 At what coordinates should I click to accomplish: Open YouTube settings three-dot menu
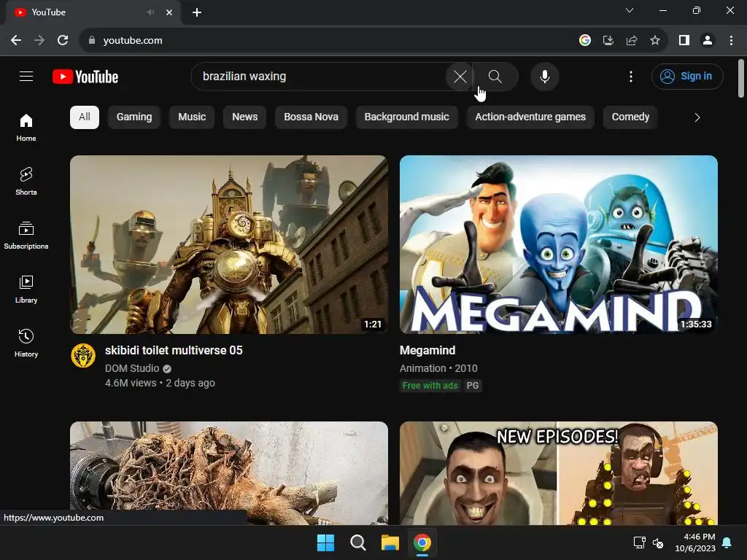pyautogui.click(x=631, y=76)
